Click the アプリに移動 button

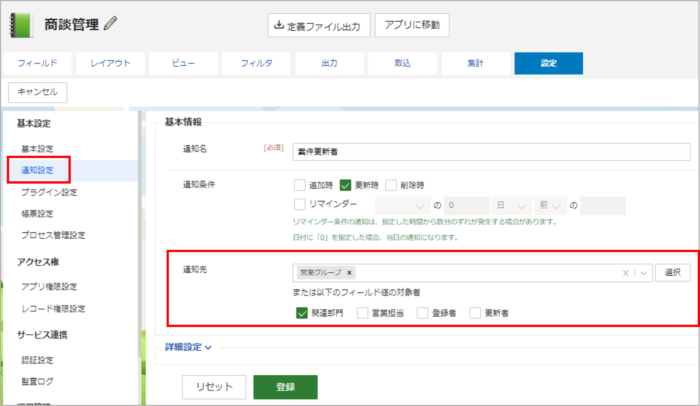[412, 25]
